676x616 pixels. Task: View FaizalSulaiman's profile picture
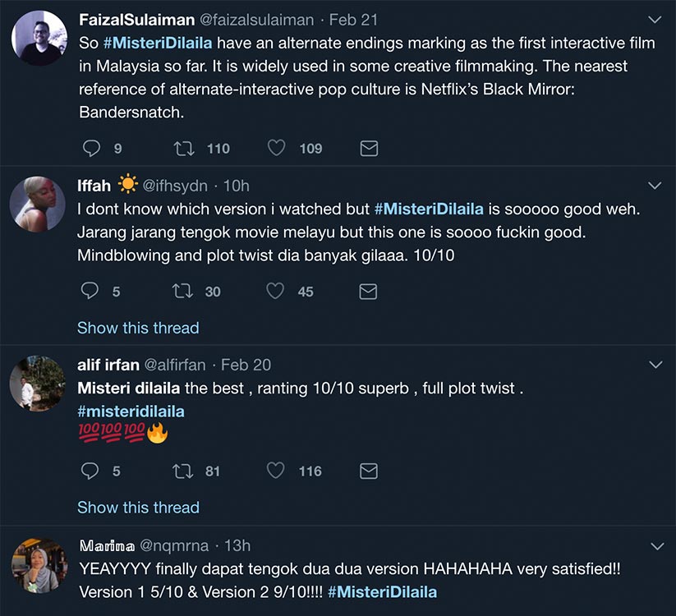[x=37, y=37]
